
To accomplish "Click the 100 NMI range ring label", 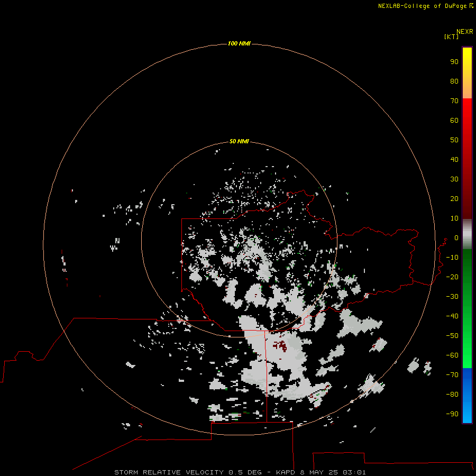I will coord(239,44).
